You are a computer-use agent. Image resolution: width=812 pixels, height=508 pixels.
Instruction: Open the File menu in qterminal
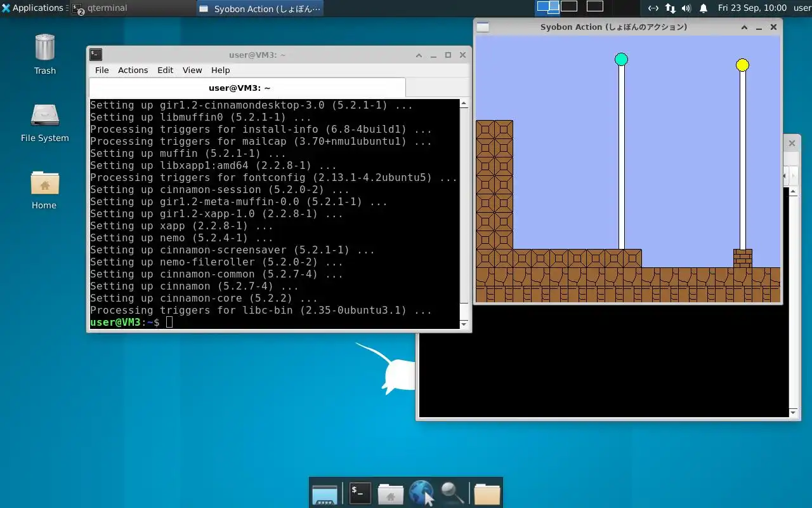point(101,70)
